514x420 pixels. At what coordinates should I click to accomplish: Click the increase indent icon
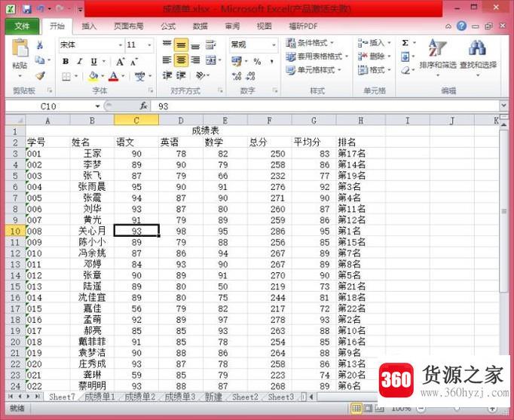(181, 75)
